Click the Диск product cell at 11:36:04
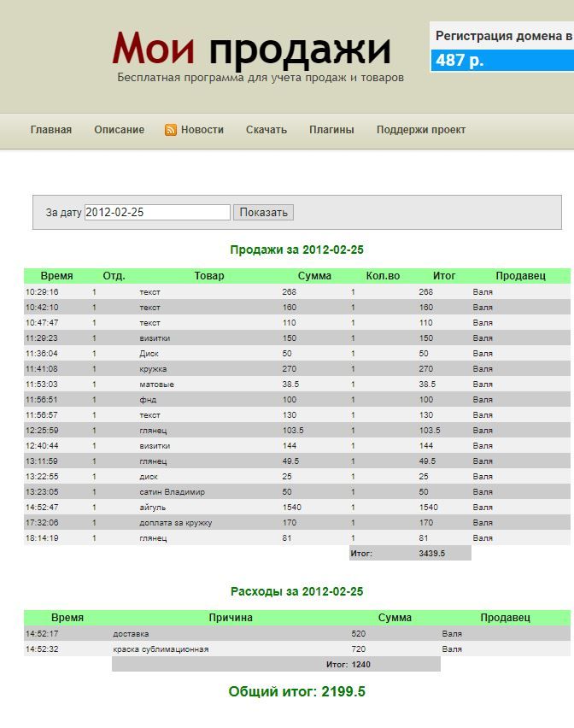This screenshot has height=728, width=574. [x=149, y=354]
